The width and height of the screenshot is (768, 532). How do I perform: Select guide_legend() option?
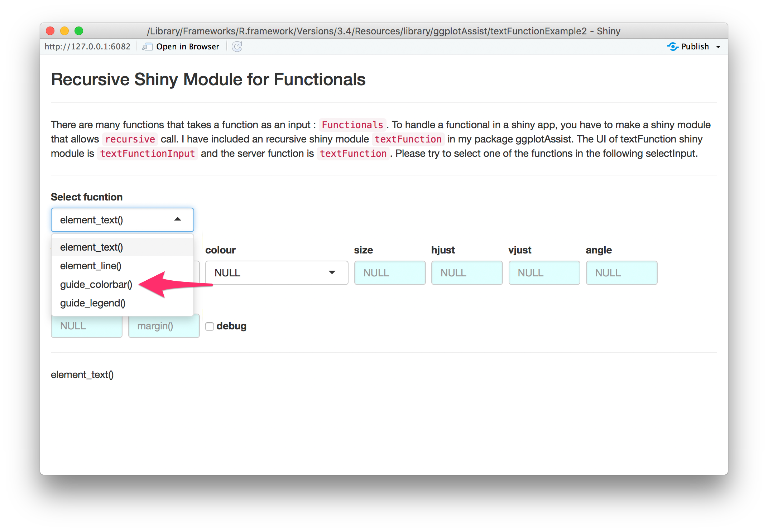click(x=93, y=303)
